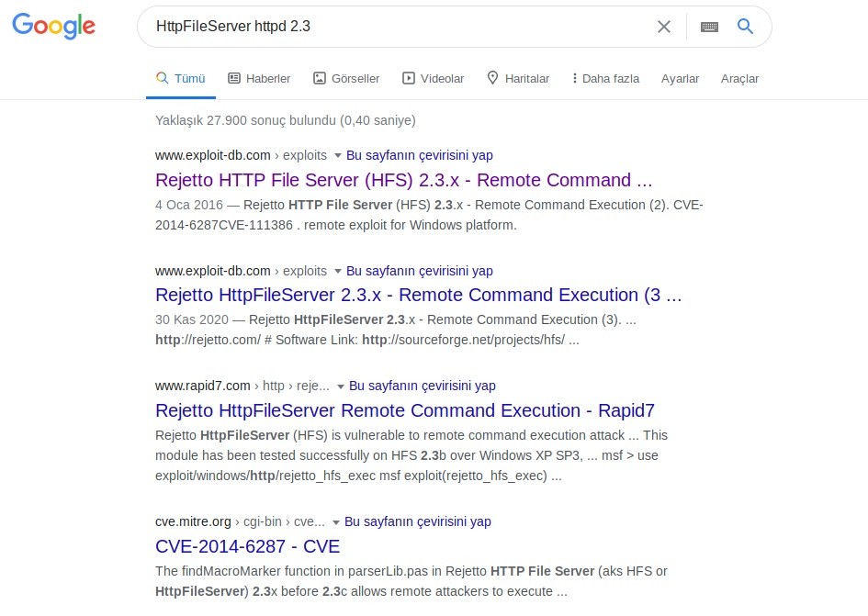Expand dropdown arrow beside rapid7.com result

(x=340, y=386)
